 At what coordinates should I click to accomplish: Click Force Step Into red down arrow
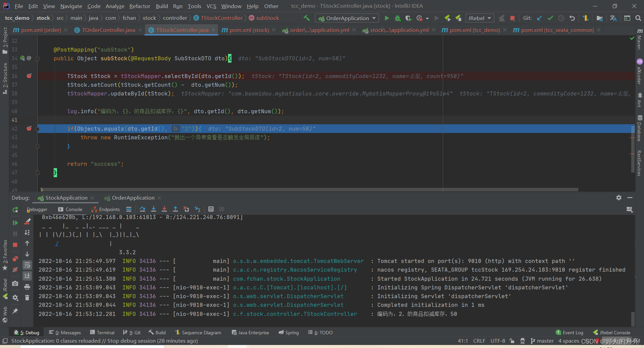coord(164,209)
